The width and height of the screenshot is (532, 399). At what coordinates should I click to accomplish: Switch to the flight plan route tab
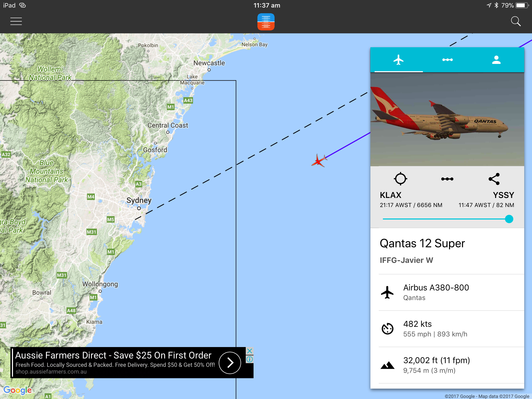pos(447,60)
